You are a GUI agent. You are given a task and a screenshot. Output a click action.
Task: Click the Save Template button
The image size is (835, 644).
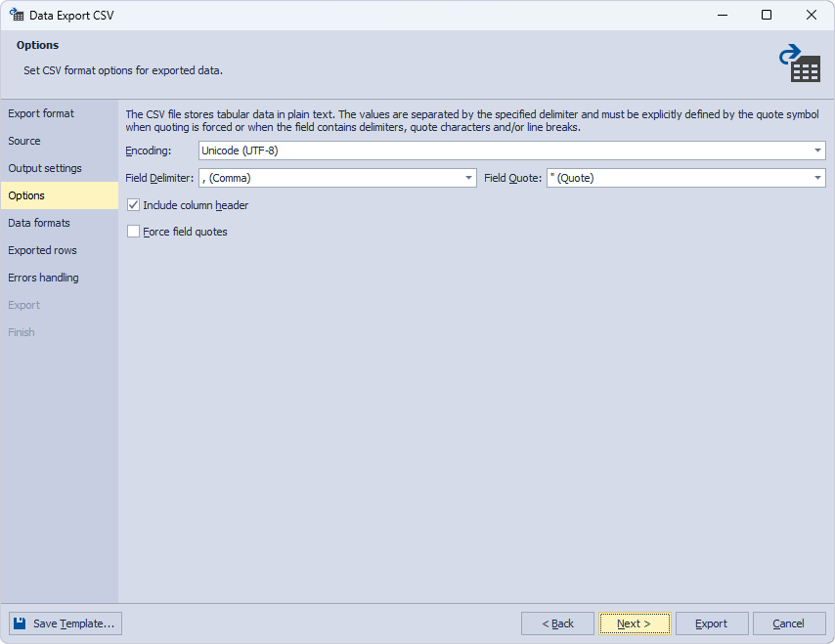click(x=66, y=623)
